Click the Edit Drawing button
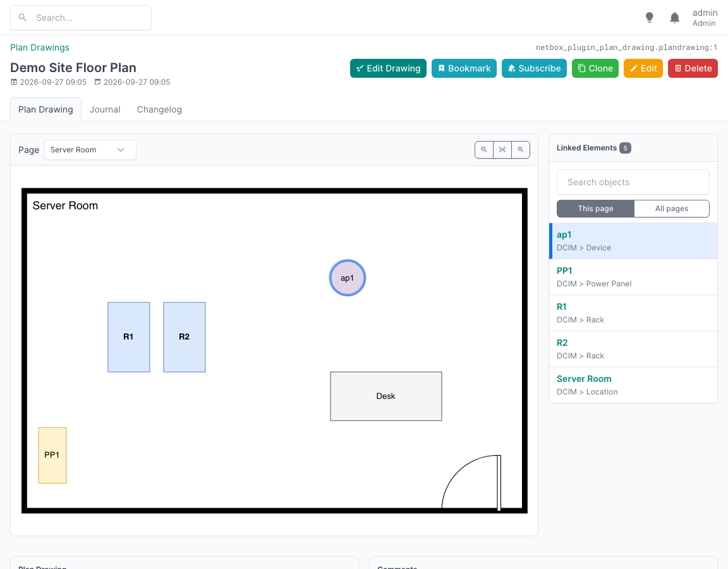The image size is (728, 569). (x=388, y=68)
